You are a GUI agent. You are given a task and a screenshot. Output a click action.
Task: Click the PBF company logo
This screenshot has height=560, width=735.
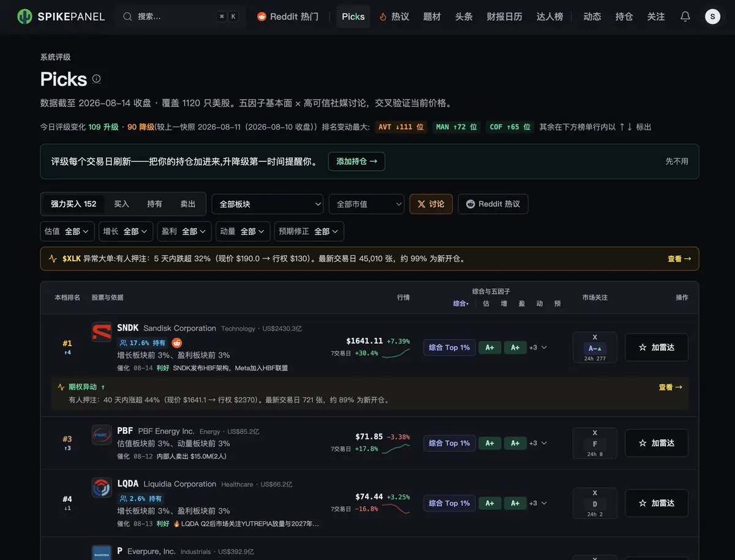click(102, 435)
